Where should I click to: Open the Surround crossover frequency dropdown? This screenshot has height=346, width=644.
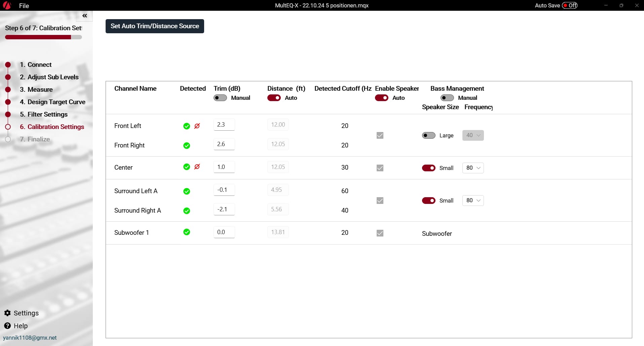pos(473,201)
